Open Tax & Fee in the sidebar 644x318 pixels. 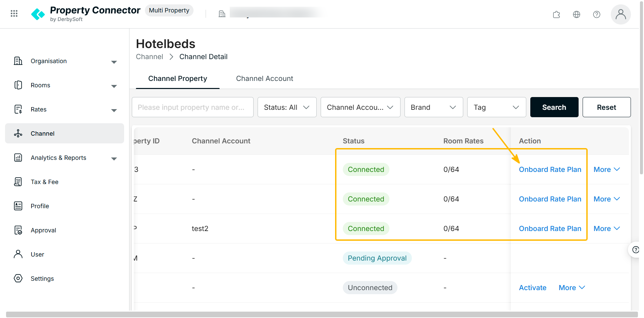click(x=64, y=182)
